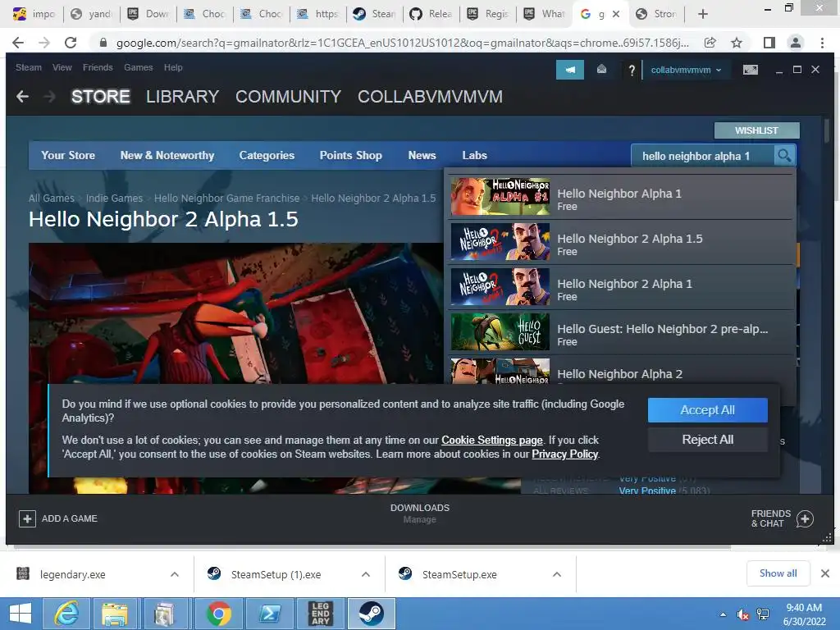Switch to LIBRARY section
Screen dimensions: 840x630
click(182, 97)
